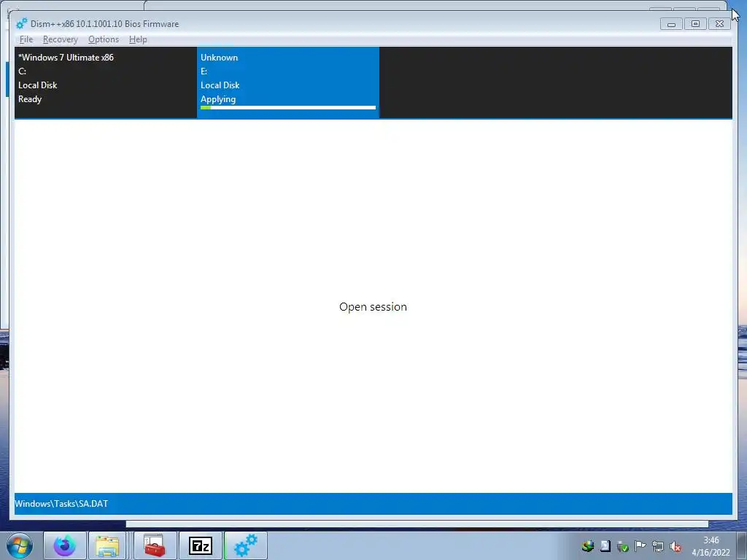747x560 pixels.
Task: Click the document tray icon
Action: pos(605,546)
